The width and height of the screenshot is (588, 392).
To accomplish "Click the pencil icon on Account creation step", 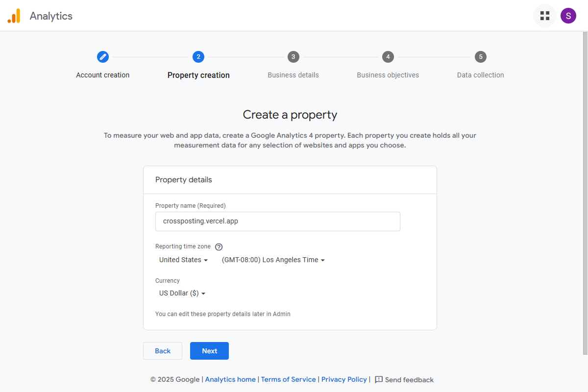I will point(103,57).
